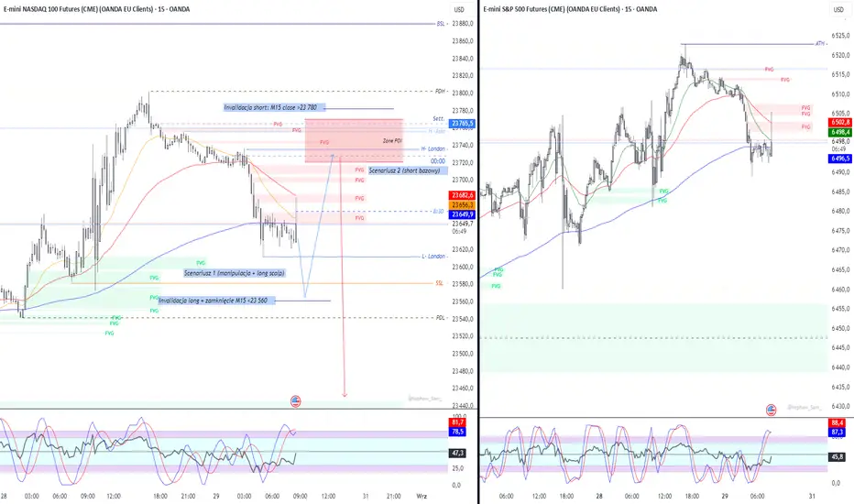Viewport: 854px width, 504px height.
Task: Click the E-mini S&P 500 Futures chart title
Action: (x=570, y=9)
